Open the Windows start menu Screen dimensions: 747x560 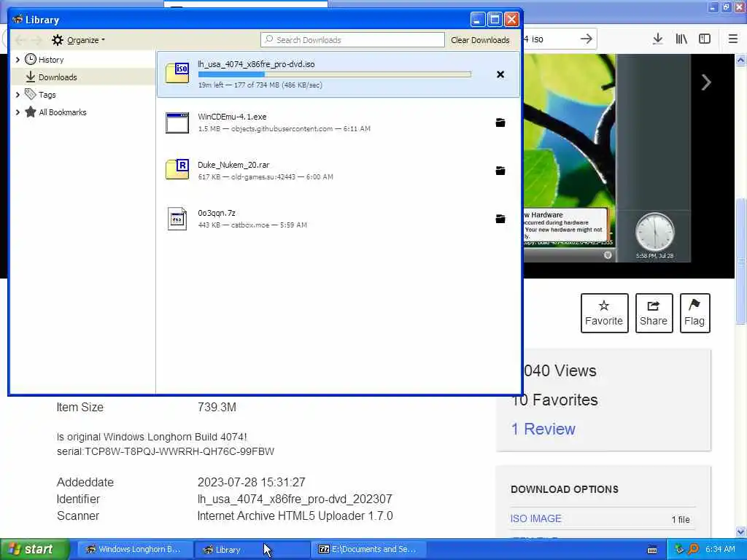(35, 549)
